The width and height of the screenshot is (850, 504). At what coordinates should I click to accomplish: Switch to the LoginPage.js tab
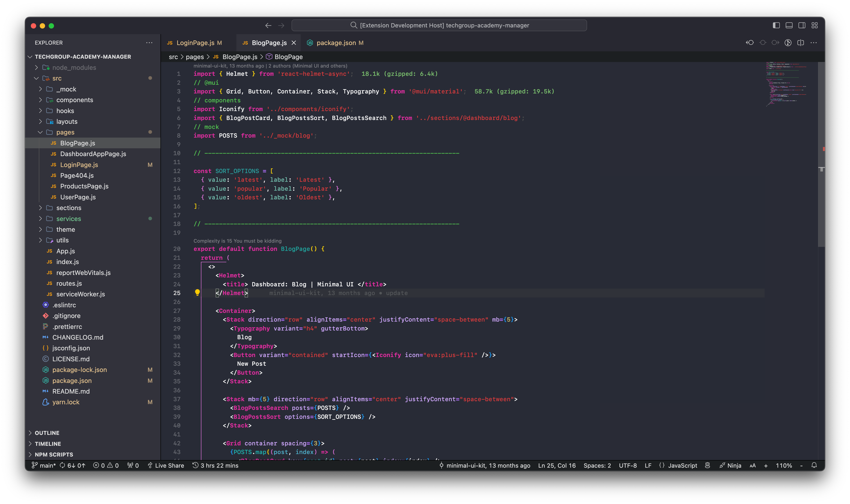pyautogui.click(x=195, y=43)
